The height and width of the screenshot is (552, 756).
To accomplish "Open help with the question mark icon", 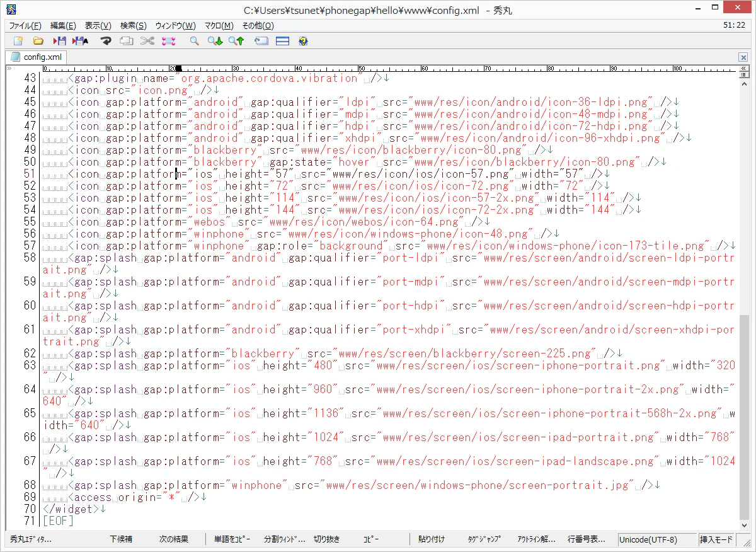I will pyautogui.click(x=303, y=41).
